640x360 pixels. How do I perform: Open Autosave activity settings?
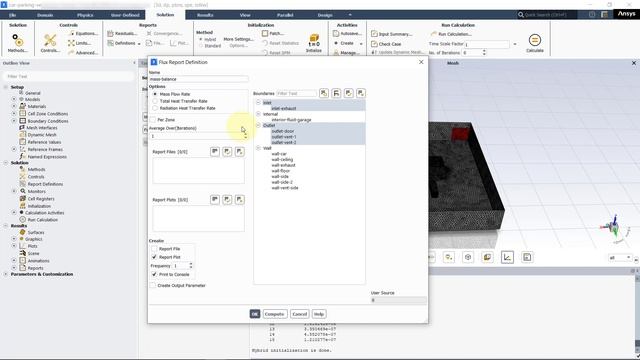(347, 33)
